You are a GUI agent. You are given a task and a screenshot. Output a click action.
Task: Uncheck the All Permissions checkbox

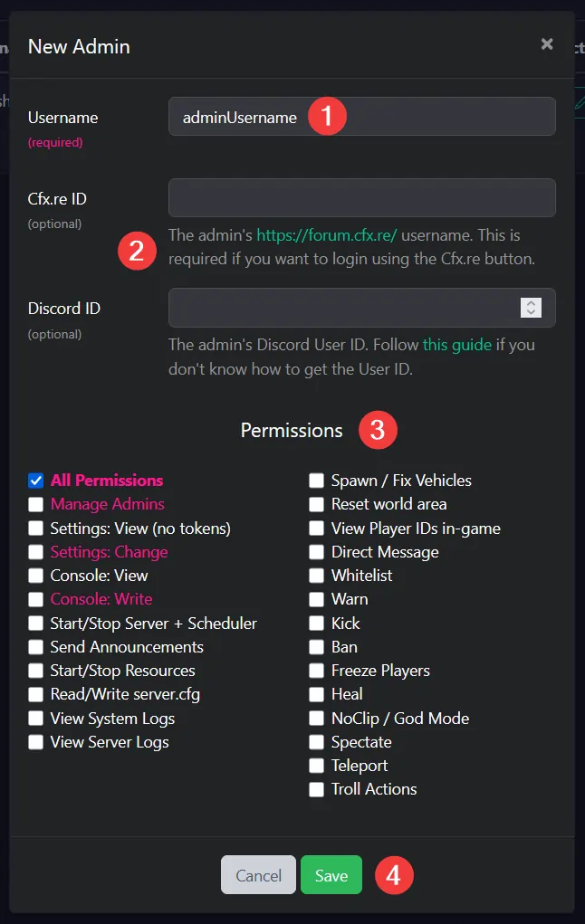click(x=36, y=481)
